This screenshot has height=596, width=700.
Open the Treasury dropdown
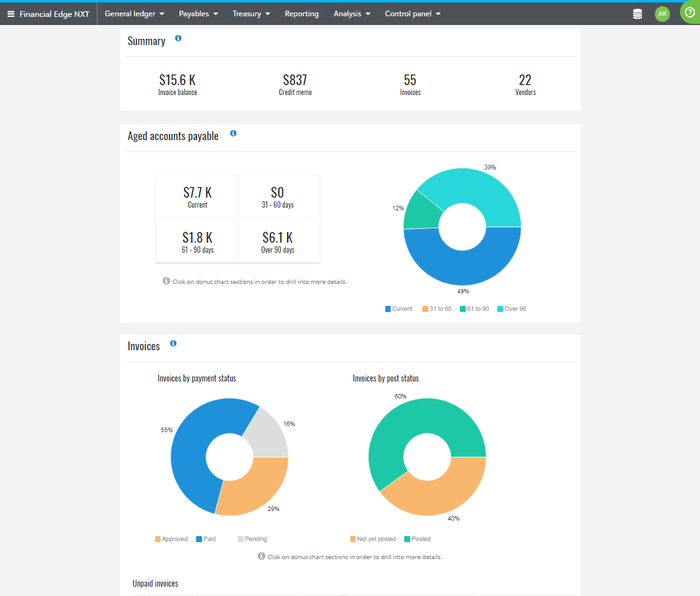251,13
